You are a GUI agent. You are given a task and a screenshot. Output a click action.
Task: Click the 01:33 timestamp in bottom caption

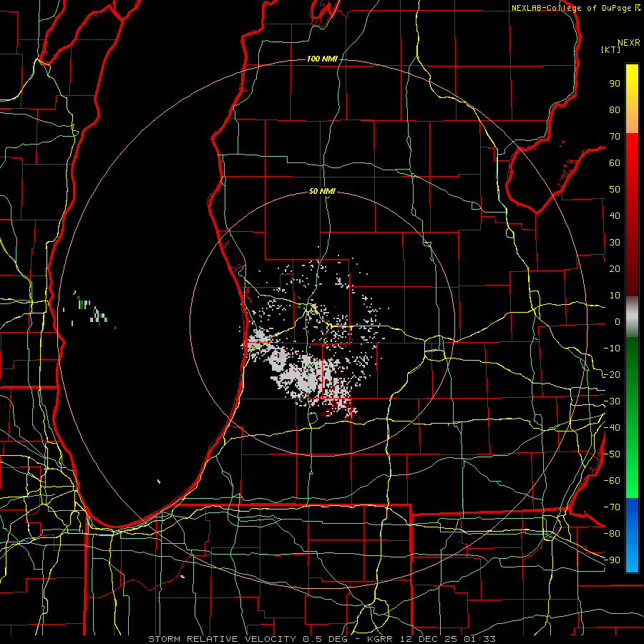479,639
